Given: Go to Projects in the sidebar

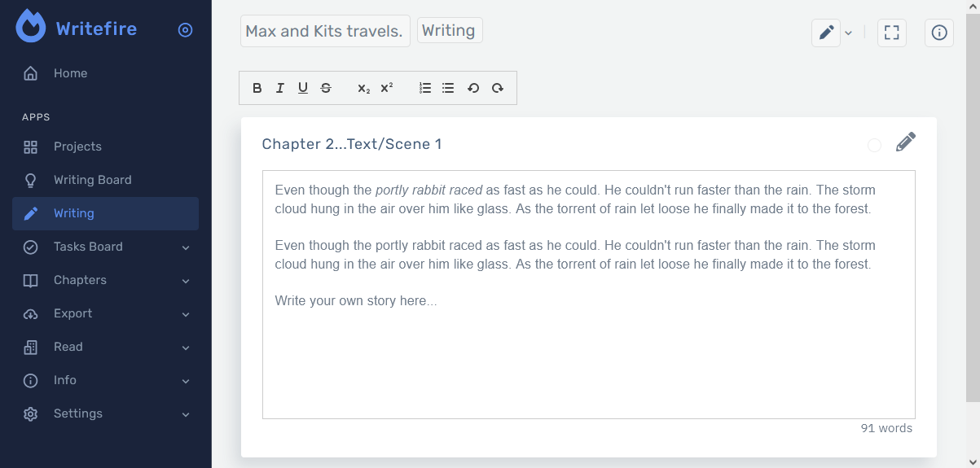Looking at the screenshot, I should coord(77,147).
